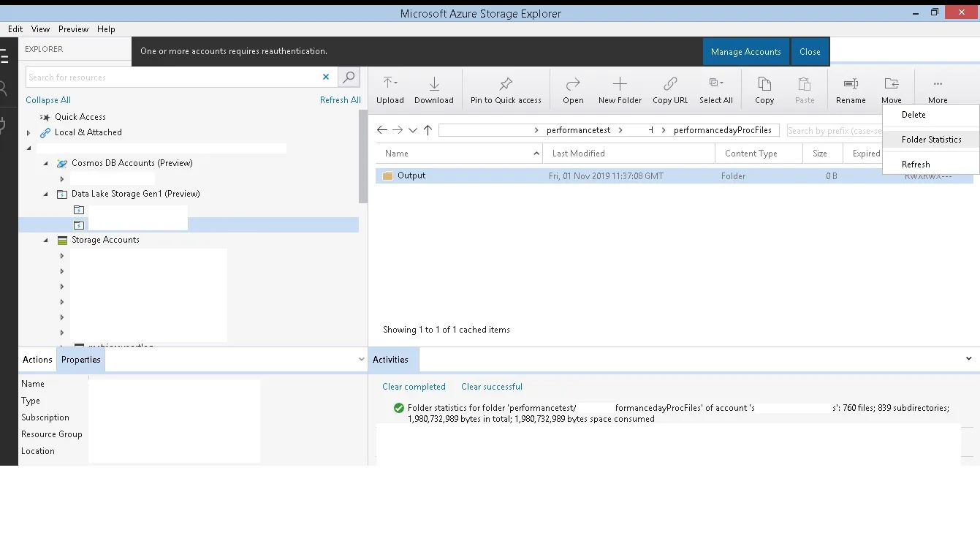Go back with the left arrow
This screenshot has height=541, width=980.
point(382,130)
